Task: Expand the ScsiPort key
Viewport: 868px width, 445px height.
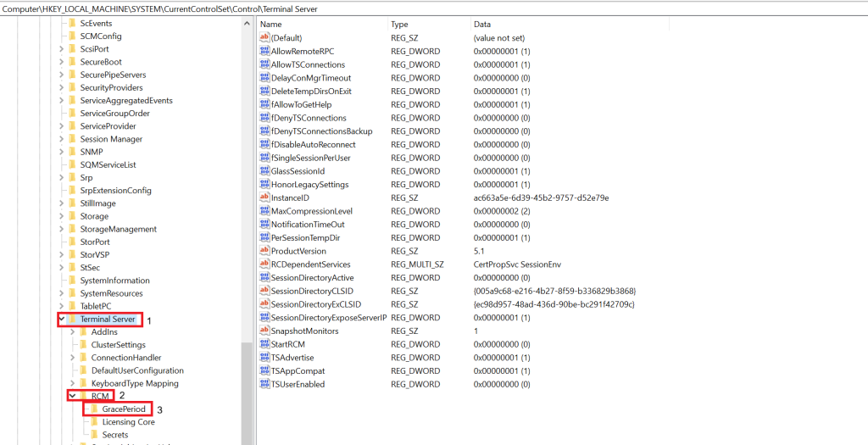Action: [x=61, y=48]
